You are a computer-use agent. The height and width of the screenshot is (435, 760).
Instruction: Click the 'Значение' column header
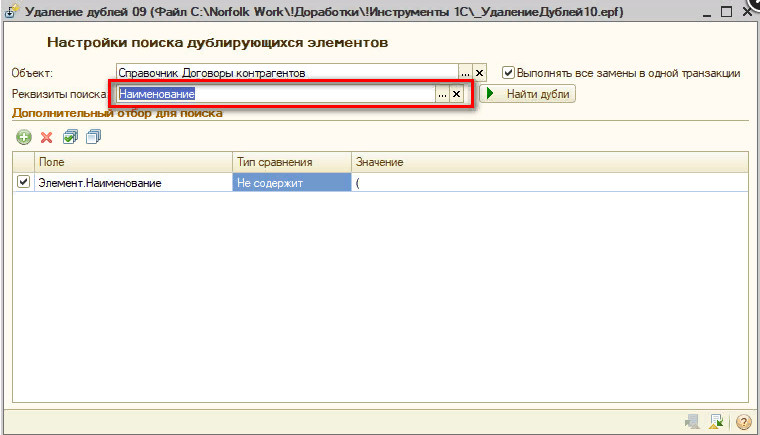[548, 162]
